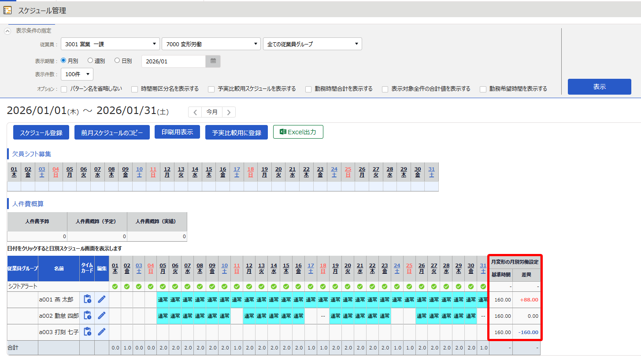The image size is (641, 364).
Task: Click the -160.00 difference value
Action: [x=528, y=332]
